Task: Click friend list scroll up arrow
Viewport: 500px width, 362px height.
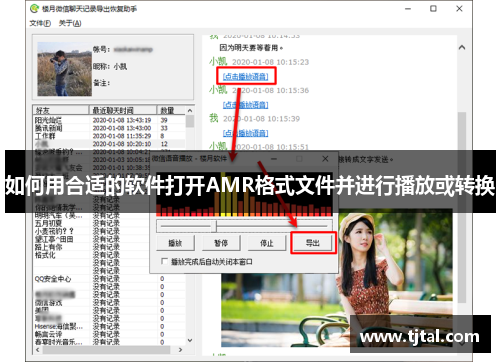Action: point(190,110)
